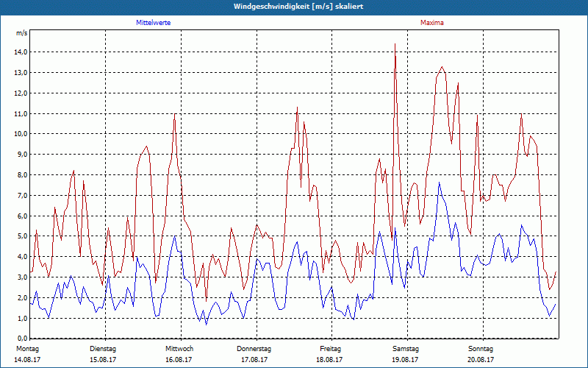588x368 pixels.
Task: Click the Montag day label
Action: point(27,349)
